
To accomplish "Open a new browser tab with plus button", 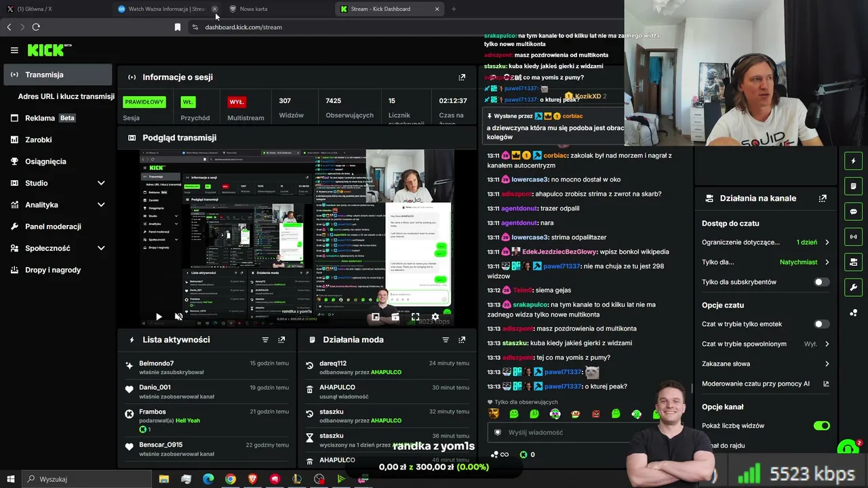I will click(x=454, y=9).
